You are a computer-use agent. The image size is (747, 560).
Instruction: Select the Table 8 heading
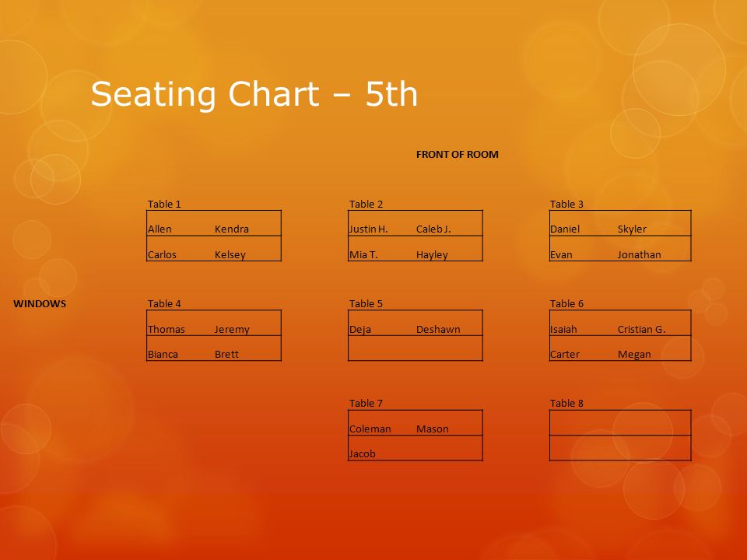coord(566,404)
